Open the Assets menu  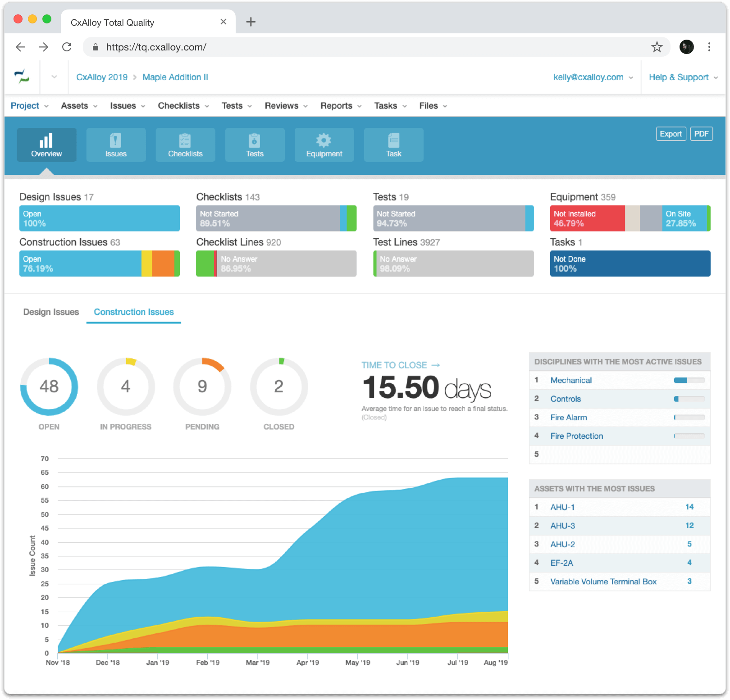[79, 106]
